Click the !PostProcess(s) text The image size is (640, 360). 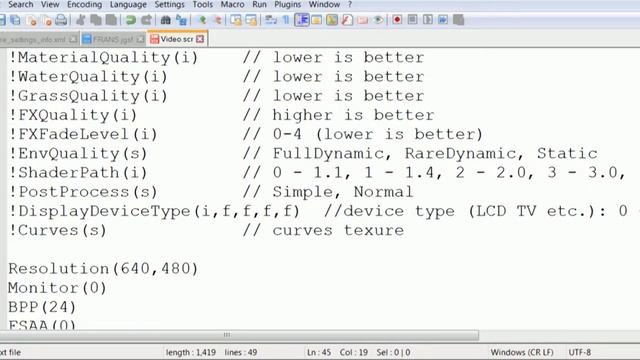tap(83, 191)
